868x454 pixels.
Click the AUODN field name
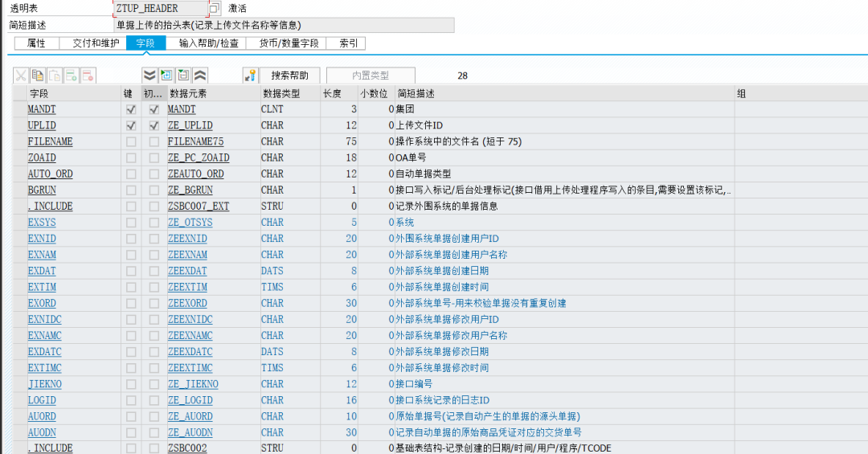pyautogui.click(x=42, y=432)
